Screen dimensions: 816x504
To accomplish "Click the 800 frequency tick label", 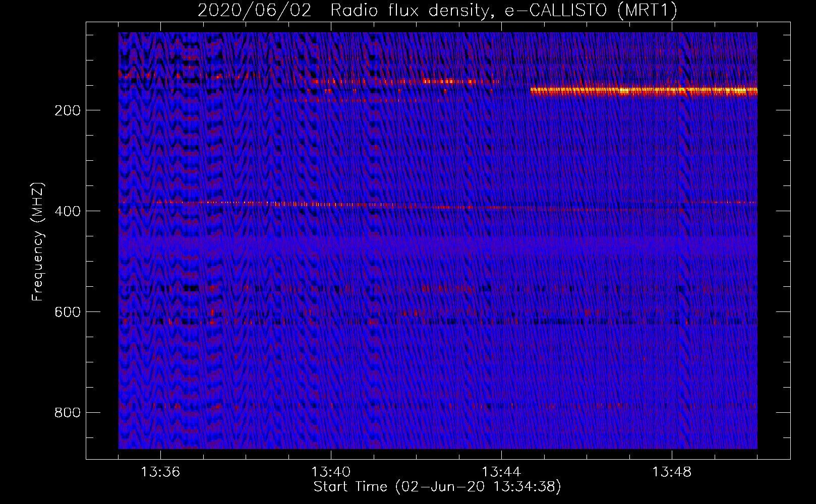I will 68,413.
